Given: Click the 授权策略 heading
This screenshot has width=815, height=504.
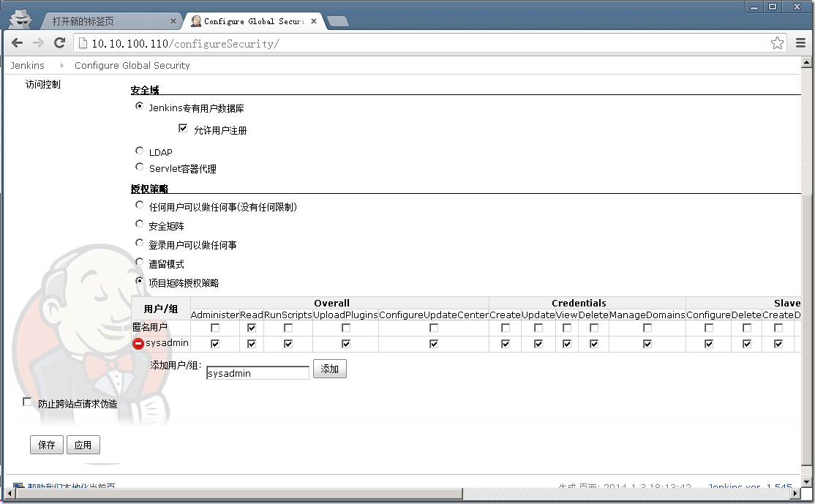Looking at the screenshot, I should pos(149,189).
